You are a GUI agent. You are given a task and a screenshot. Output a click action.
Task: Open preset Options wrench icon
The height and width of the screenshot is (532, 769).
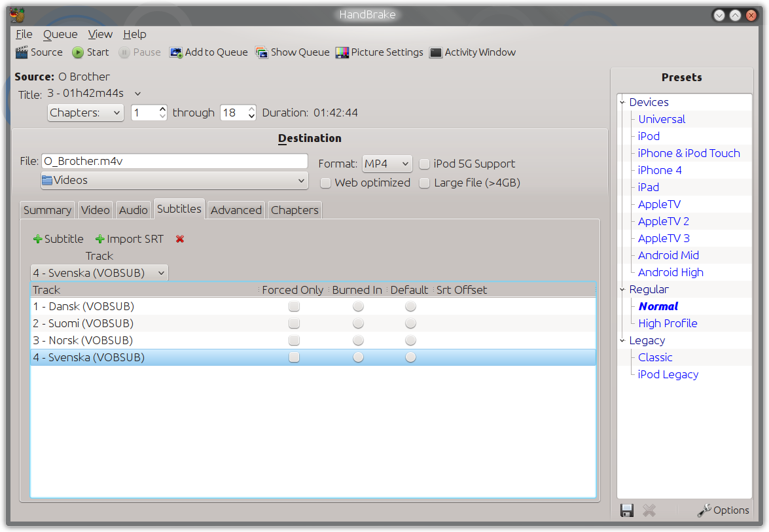(704, 510)
